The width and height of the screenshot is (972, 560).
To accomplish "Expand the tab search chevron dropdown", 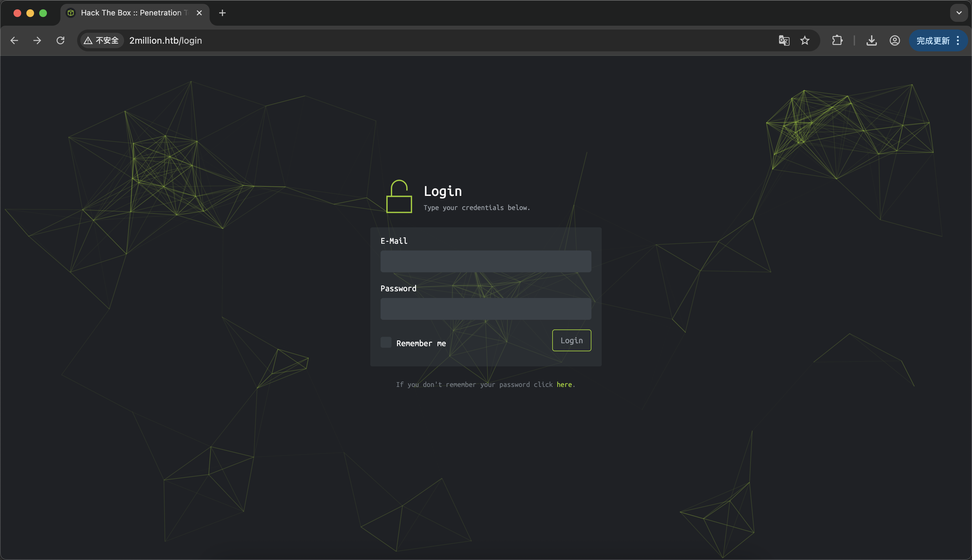I will pyautogui.click(x=959, y=13).
